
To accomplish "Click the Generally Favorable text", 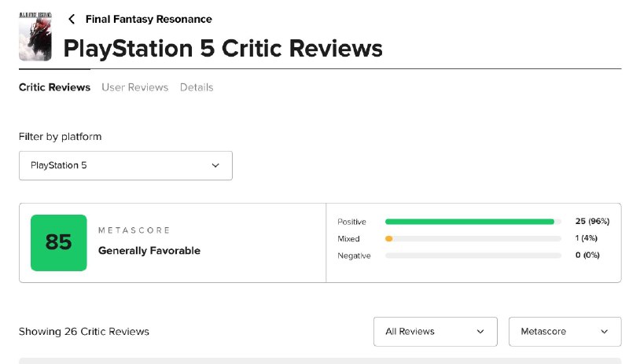I will [x=149, y=251].
